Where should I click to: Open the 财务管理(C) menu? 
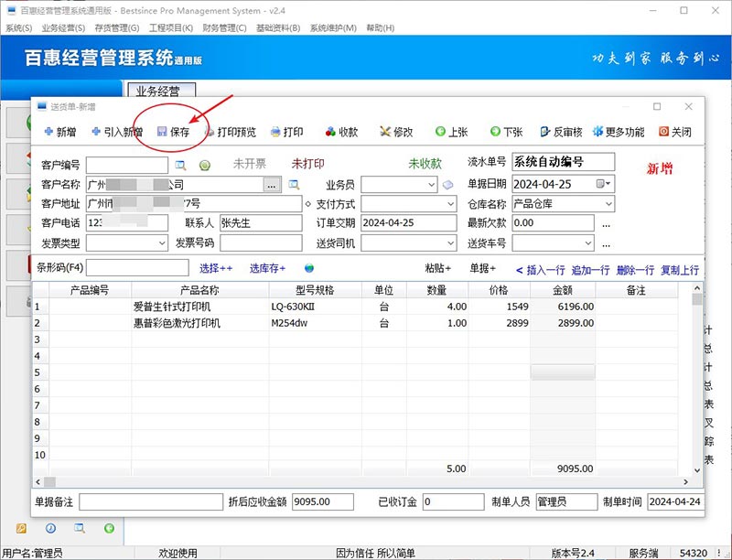click(x=224, y=28)
